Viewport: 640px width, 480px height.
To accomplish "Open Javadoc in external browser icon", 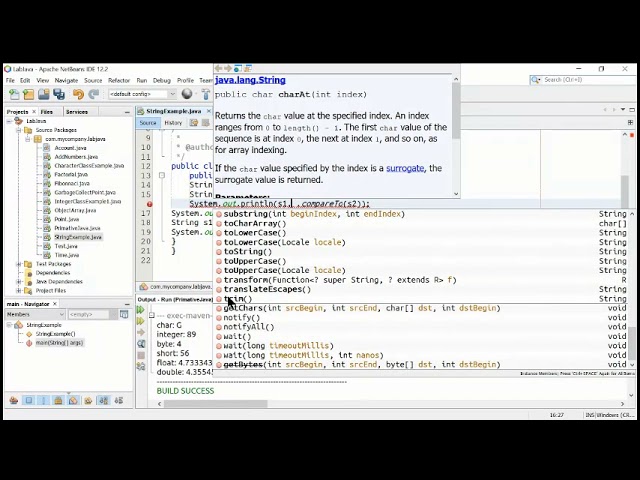I will (x=238, y=68).
